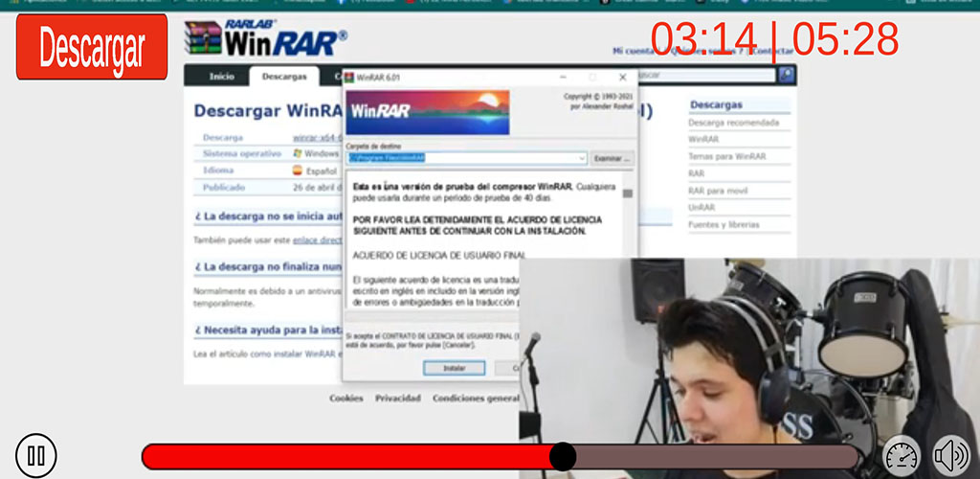Viewport: 980px width, 479px height.
Task: Click the video progress bar knob
Action: coord(563,457)
